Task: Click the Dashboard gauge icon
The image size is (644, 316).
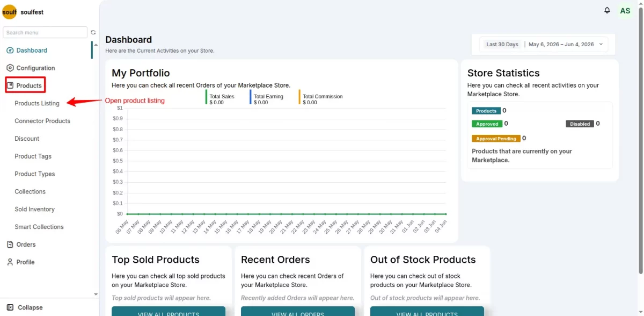Action: pos(10,50)
